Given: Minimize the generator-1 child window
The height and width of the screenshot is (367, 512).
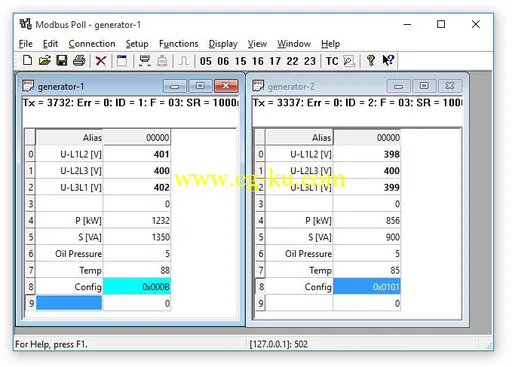Looking at the screenshot, I should [175, 86].
